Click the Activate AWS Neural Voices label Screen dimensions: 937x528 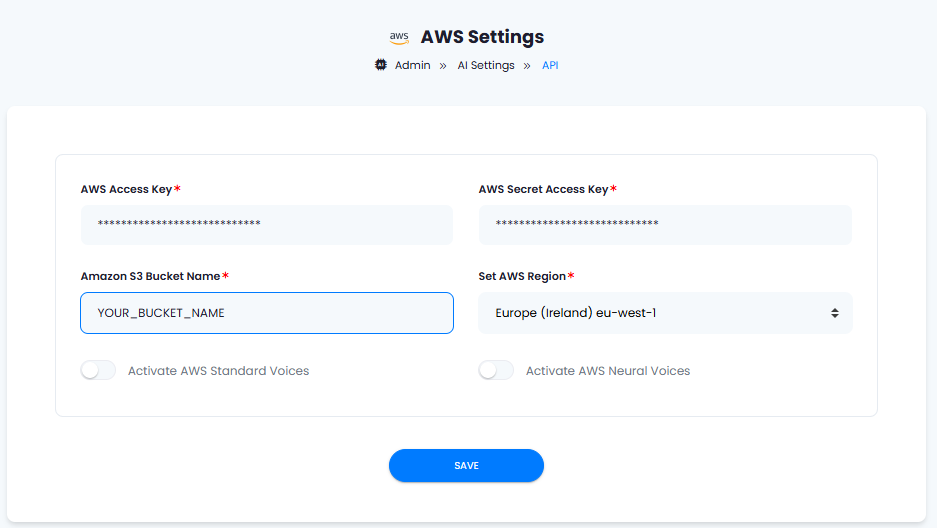(608, 371)
